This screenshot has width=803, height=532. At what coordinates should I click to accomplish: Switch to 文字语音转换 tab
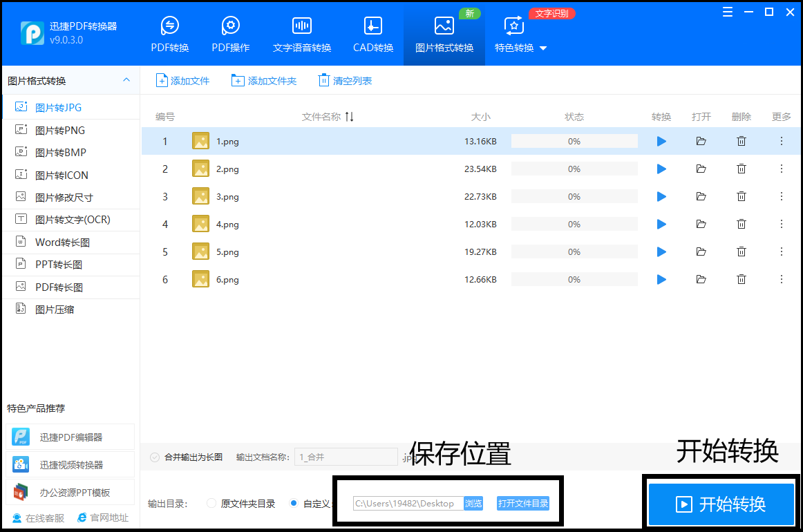coord(301,35)
